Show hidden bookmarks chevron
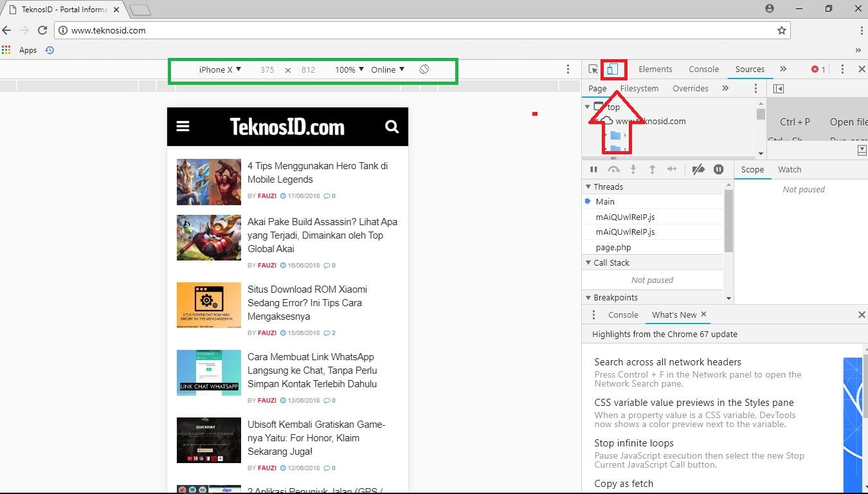 click(858, 50)
